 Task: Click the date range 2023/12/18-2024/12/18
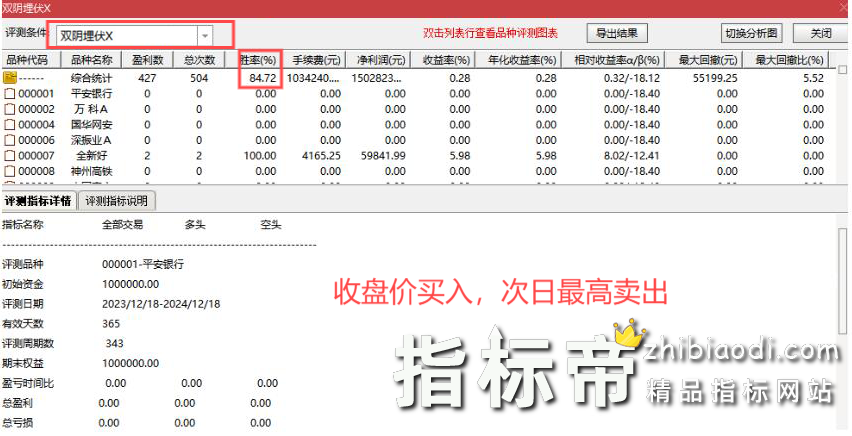[x=161, y=304]
